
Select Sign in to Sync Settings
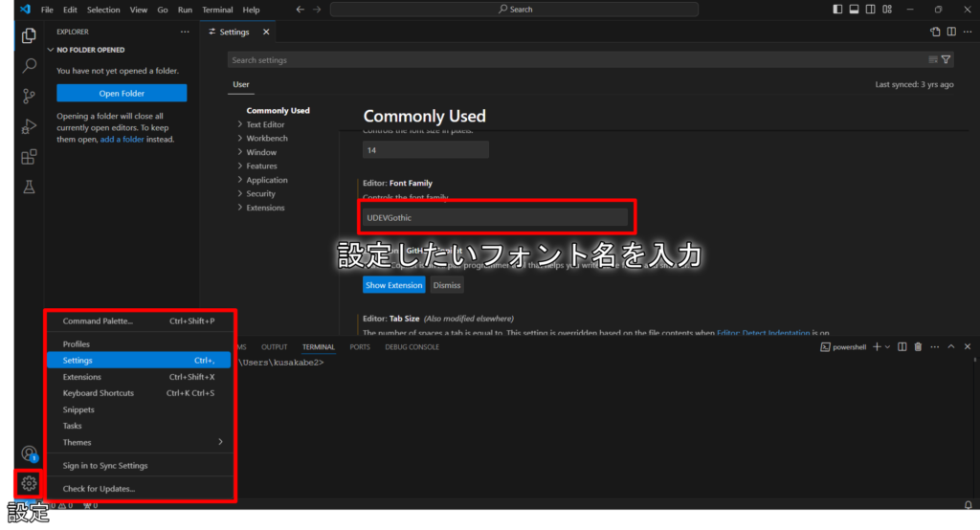[x=139, y=466]
